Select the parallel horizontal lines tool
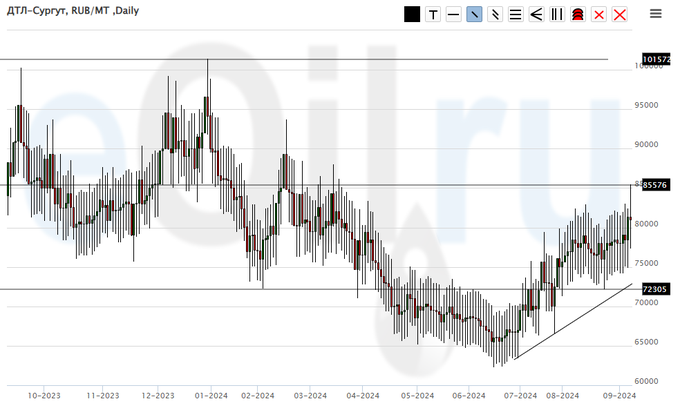The height and width of the screenshot is (408, 680). click(x=515, y=14)
